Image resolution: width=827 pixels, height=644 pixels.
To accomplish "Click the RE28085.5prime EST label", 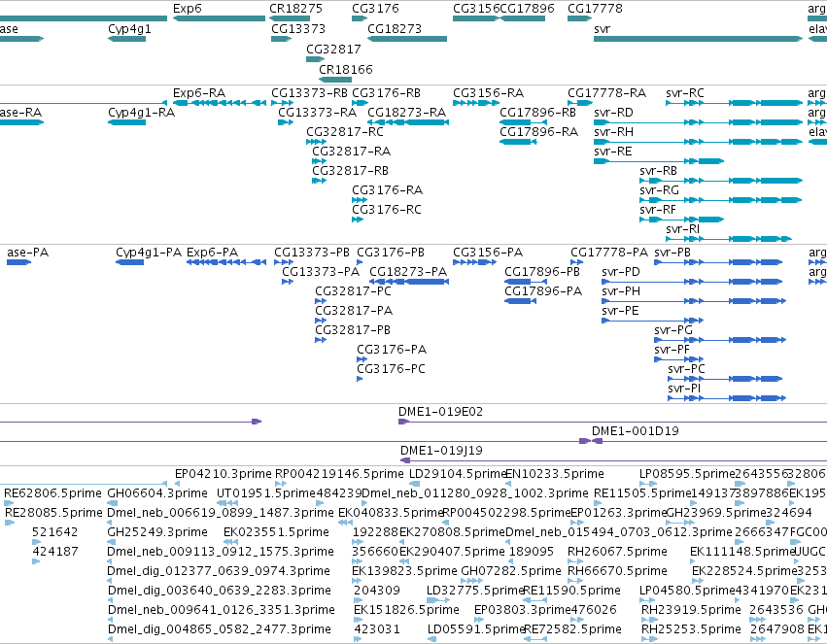I will (53, 513).
